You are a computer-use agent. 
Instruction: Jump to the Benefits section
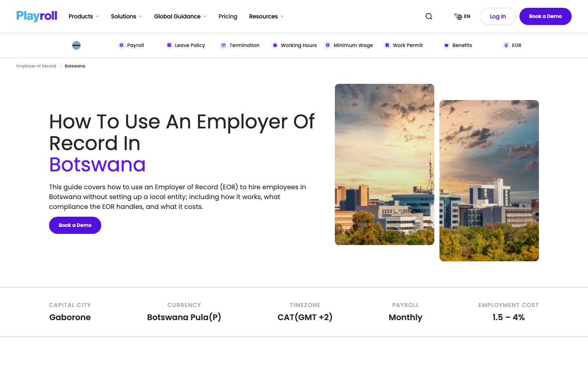pyautogui.click(x=458, y=45)
